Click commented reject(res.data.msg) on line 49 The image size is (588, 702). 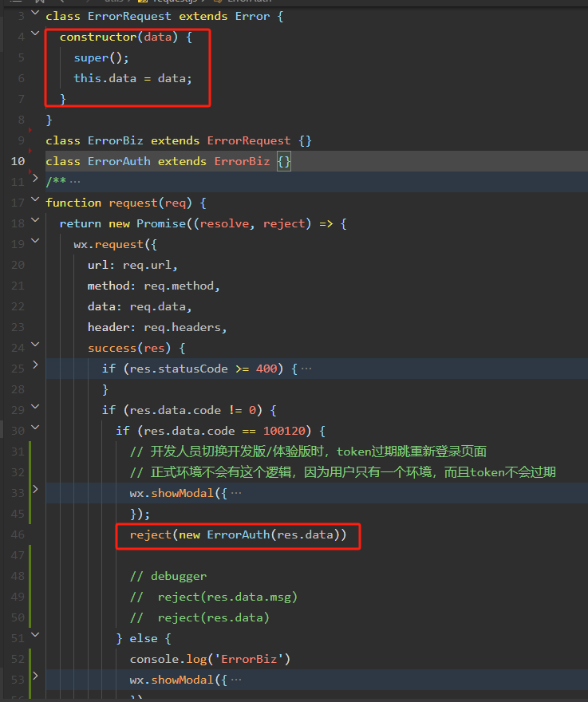coord(227,597)
